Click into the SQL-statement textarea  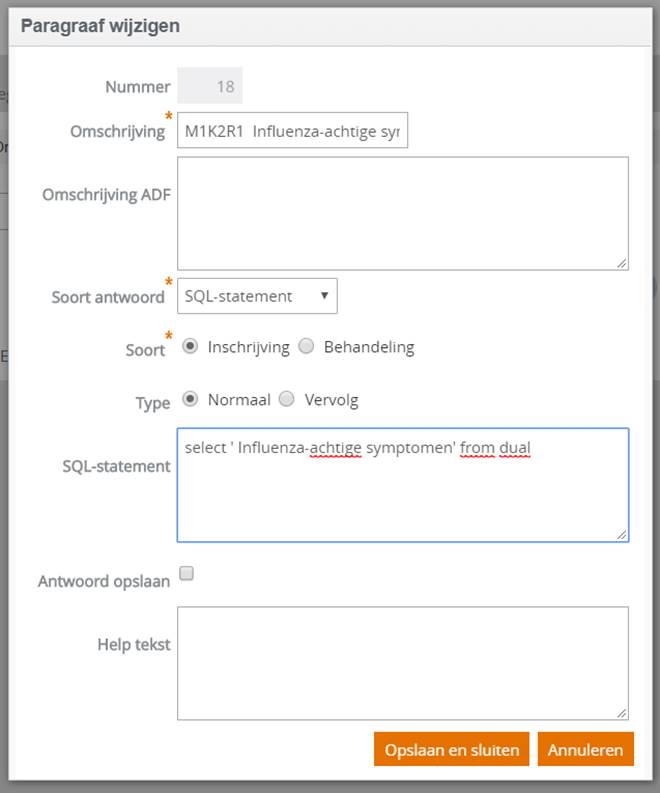[403, 485]
